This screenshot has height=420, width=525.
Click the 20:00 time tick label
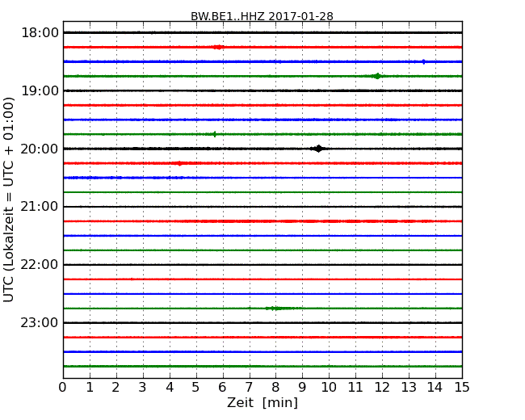(x=40, y=149)
